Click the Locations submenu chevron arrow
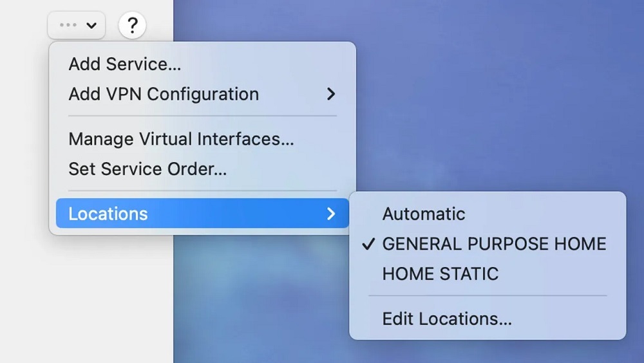This screenshot has height=363, width=644. (330, 214)
